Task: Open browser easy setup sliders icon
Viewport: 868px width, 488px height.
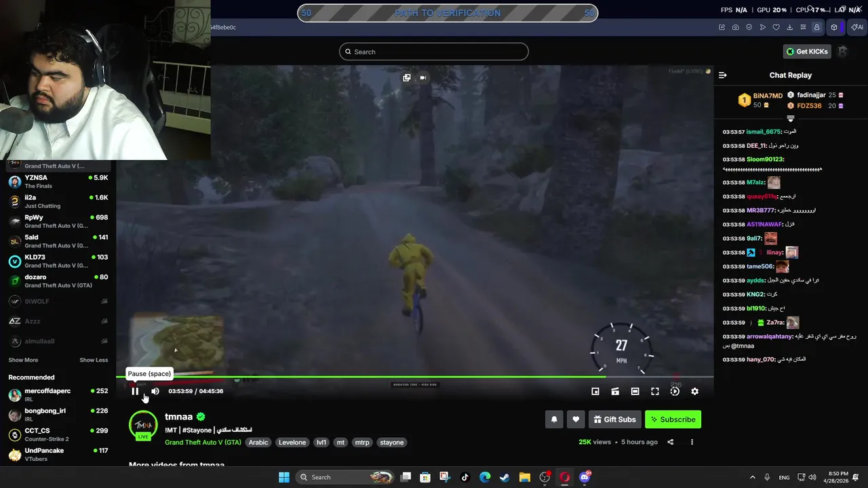Action: click(x=804, y=27)
